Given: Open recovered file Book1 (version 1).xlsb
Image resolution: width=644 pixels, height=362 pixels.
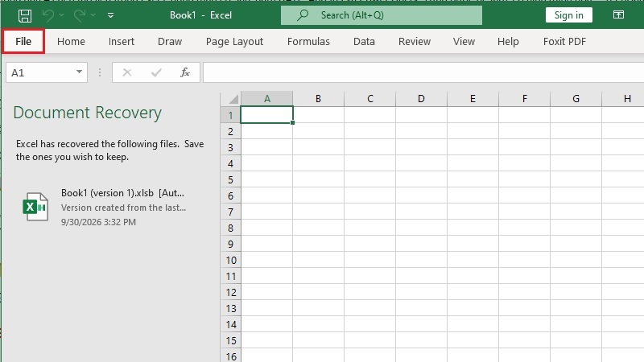Looking at the screenshot, I should click(122, 193).
